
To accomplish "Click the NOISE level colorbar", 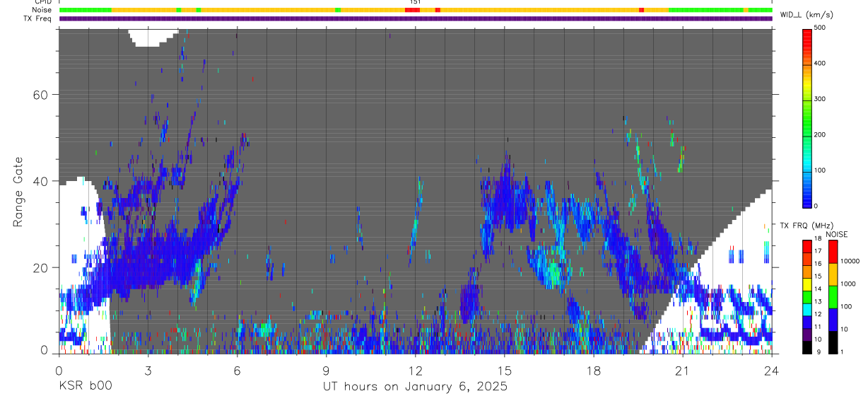I will pos(833,296).
